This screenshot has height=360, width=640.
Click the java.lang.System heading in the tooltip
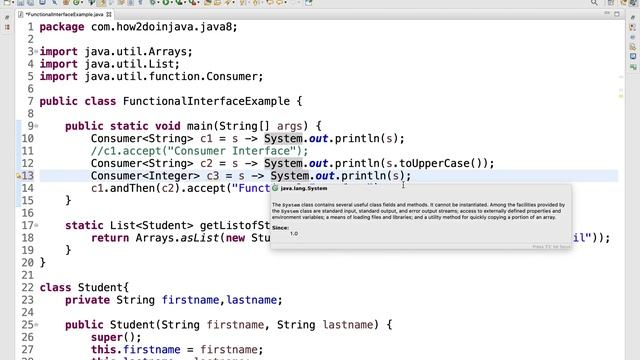[x=304, y=188]
